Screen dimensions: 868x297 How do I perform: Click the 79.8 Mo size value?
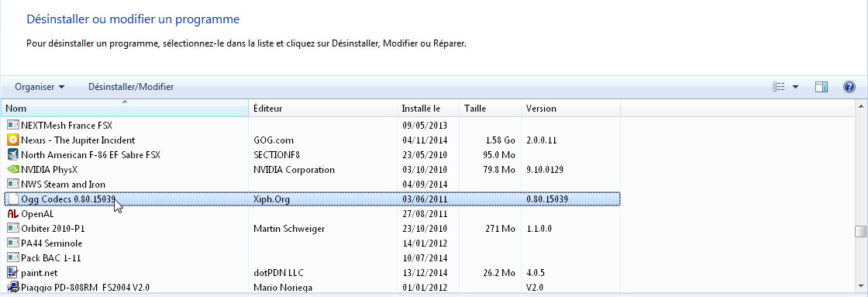click(x=499, y=170)
